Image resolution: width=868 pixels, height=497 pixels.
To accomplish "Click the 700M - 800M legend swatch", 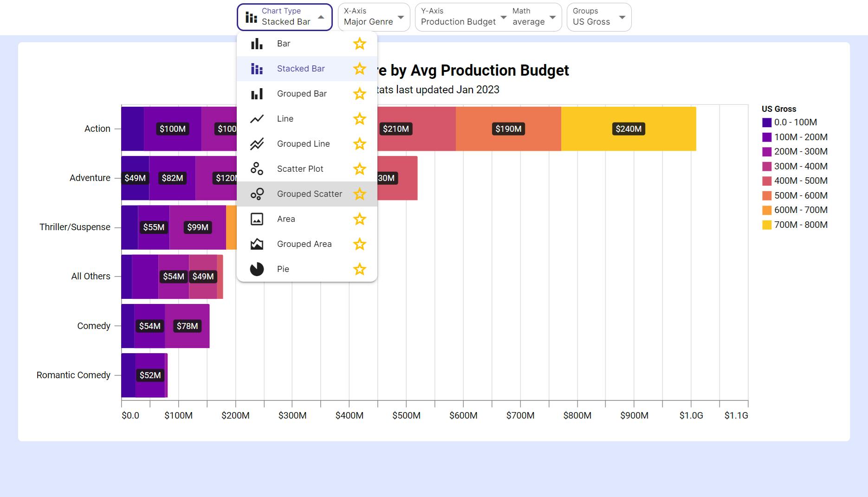I will point(767,225).
